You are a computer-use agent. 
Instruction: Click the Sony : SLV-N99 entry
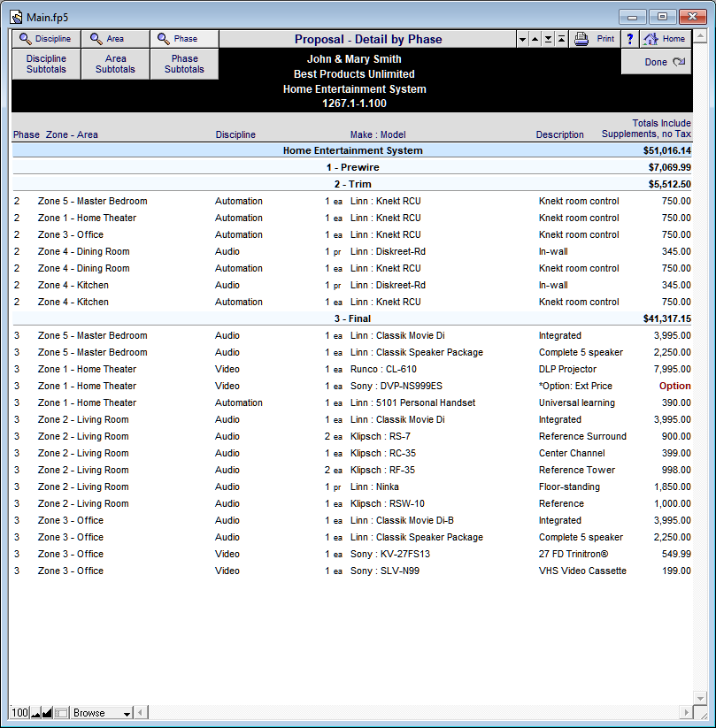pyautogui.click(x=385, y=571)
